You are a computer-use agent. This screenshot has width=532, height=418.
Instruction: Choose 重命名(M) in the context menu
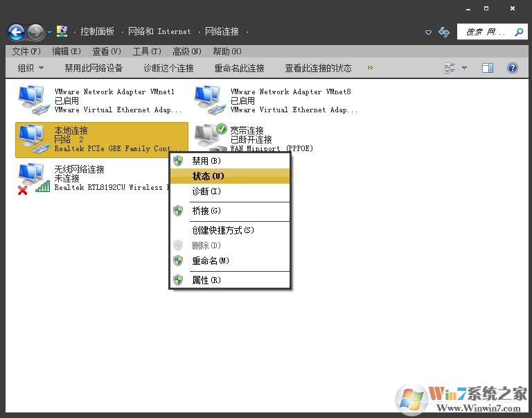(230, 261)
